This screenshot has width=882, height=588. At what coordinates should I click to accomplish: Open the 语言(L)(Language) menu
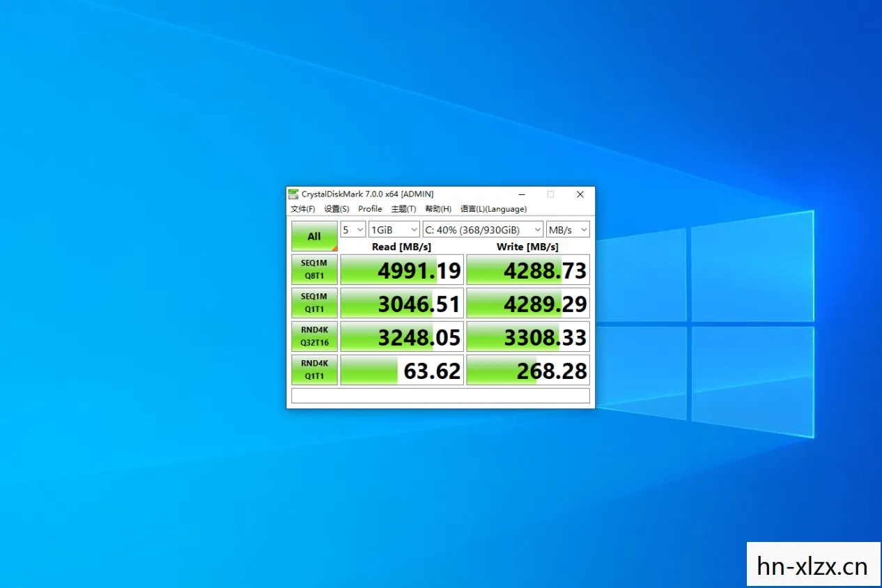[x=493, y=209]
